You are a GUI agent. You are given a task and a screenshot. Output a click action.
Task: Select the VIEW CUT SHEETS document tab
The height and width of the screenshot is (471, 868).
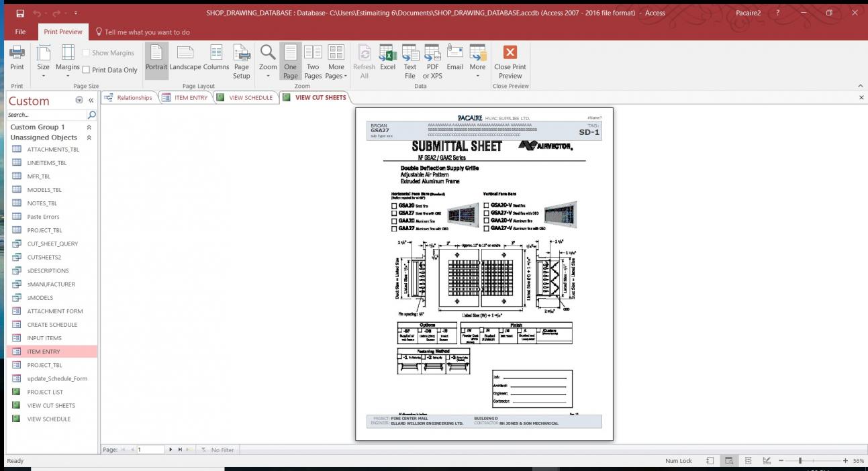point(314,98)
